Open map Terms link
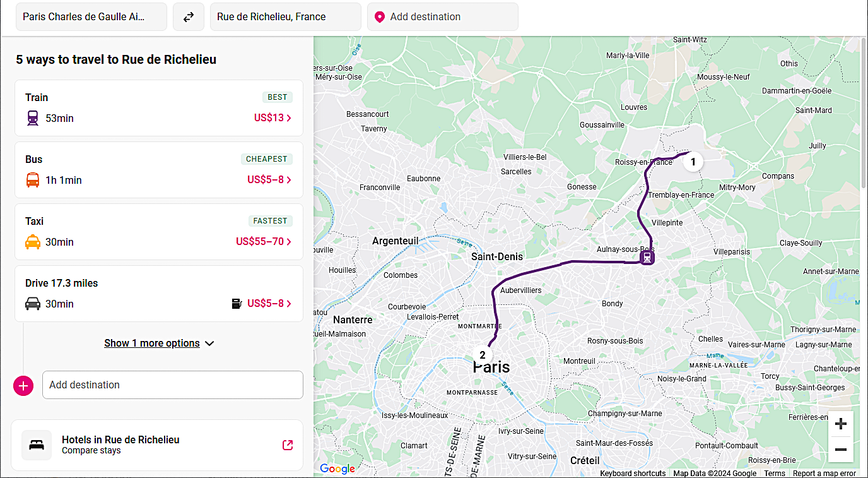This screenshot has height=478, width=868. click(x=775, y=474)
